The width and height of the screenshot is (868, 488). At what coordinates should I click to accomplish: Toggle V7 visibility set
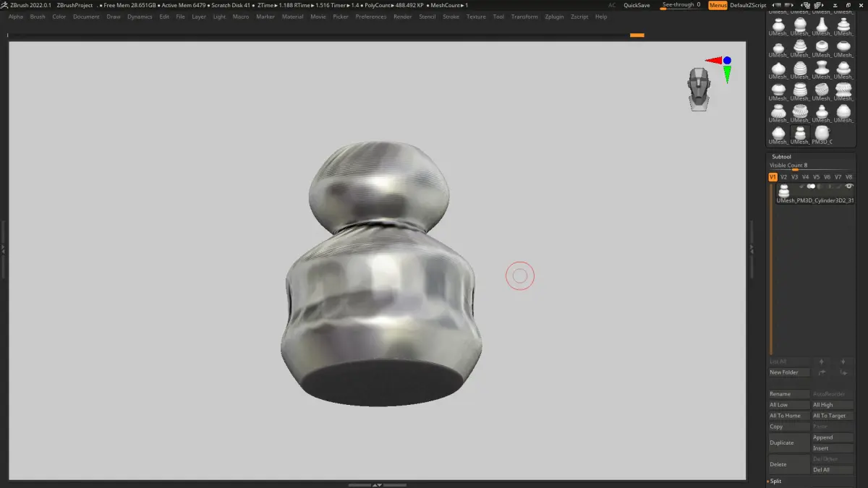pyautogui.click(x=838, y=177)
